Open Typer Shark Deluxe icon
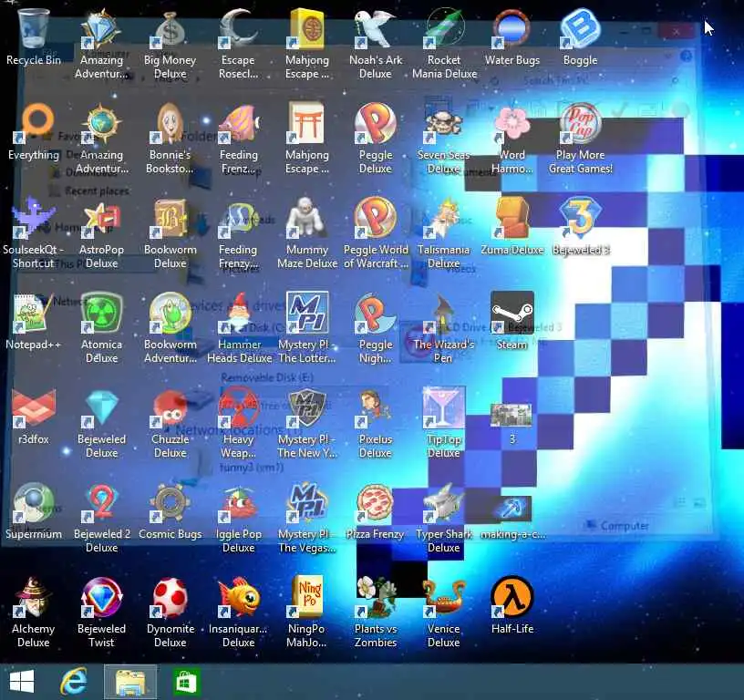Screen dimensions: 744x700 click(444, 503)
